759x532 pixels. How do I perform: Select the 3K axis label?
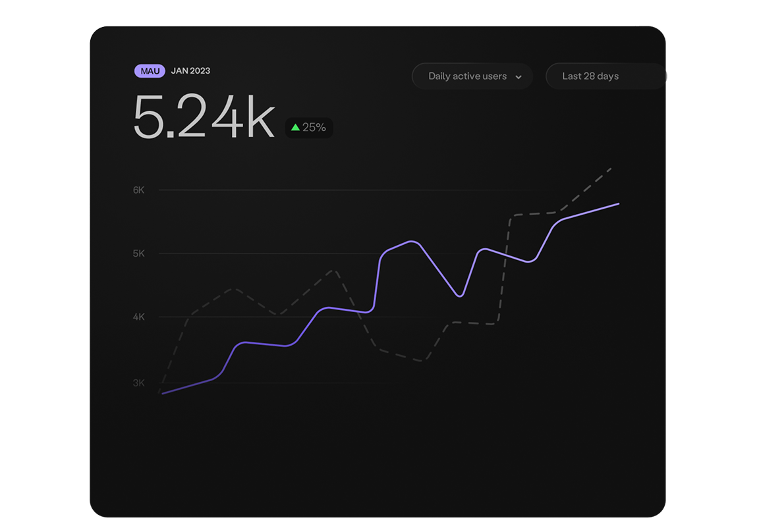pyautogui.click(x=138, y=383)
